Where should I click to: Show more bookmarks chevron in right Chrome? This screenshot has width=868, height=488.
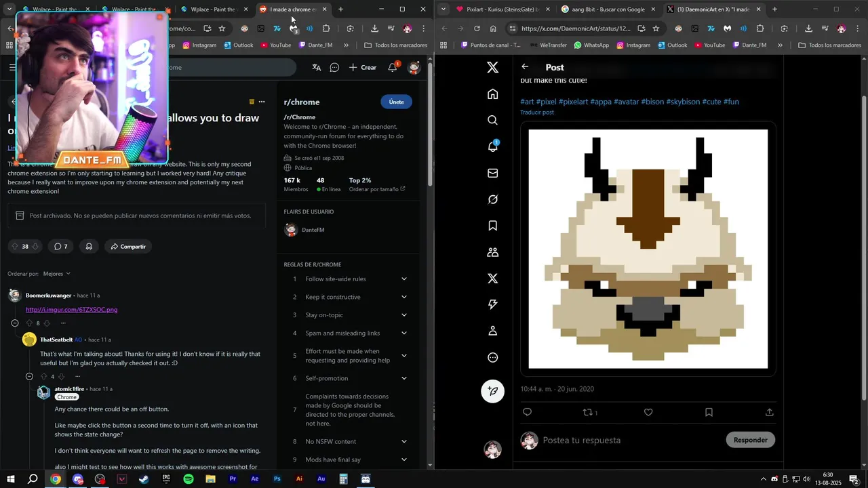click(x=780, y=45)
